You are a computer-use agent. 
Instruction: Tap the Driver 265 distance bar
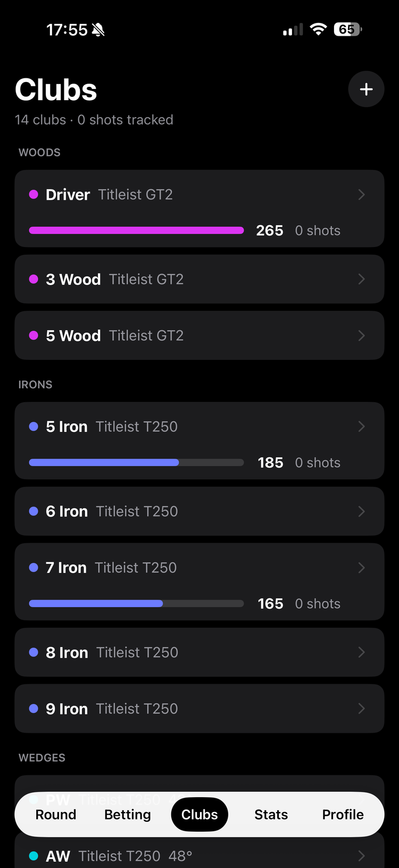[x=136, y=231]
